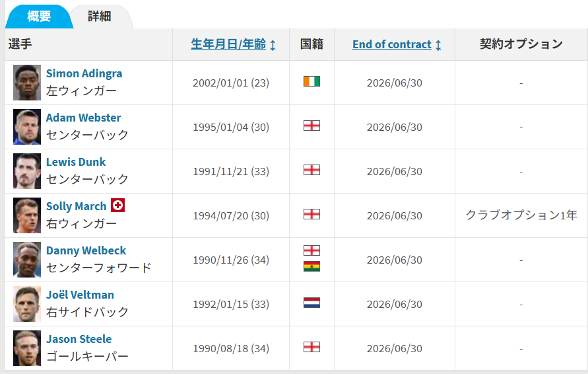Click Simon Adingra's Ivory Coast flag
Screen dimensions: 588x374
coord(311,81)
